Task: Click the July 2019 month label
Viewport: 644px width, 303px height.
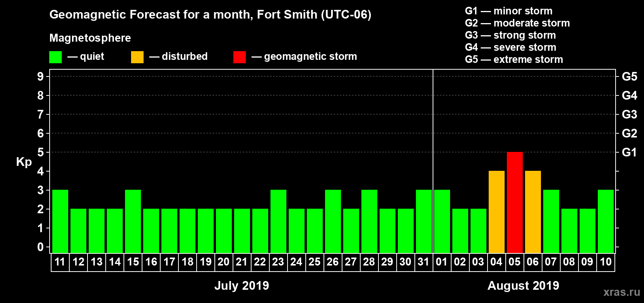Action: (x=242, y=286)
